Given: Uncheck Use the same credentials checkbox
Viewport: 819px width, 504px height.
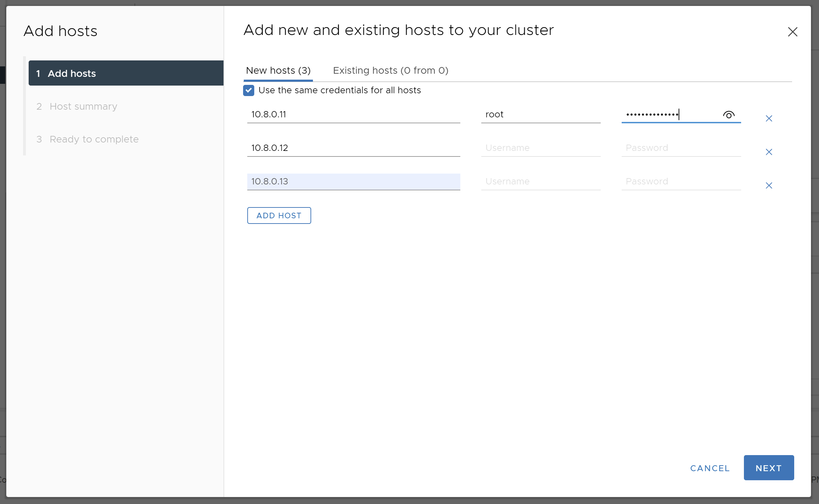Looking at the screenshot, I should [x=249, y=90].
